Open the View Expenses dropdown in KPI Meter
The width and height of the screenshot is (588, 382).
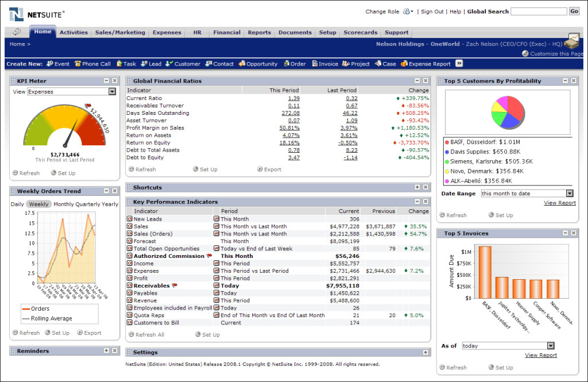point(113,91)
